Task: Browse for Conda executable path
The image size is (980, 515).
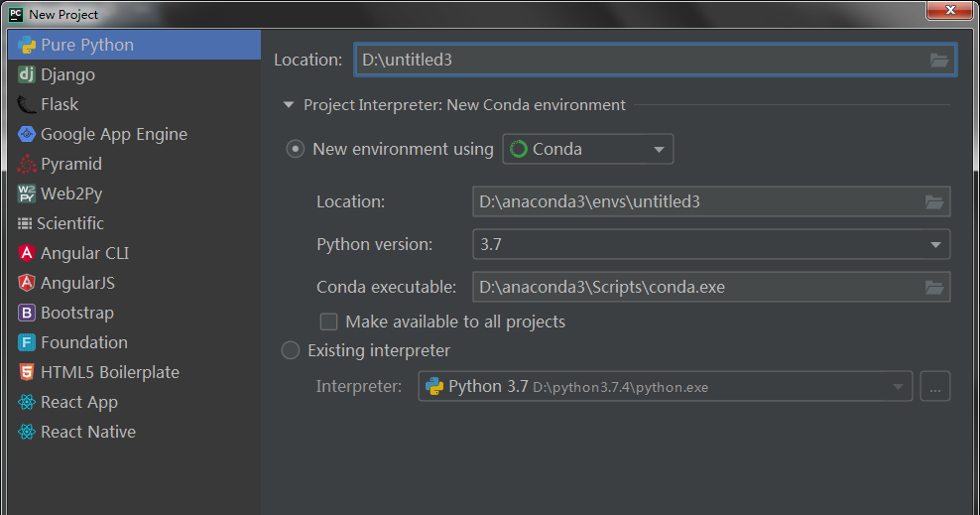Action: click(933, 288)
